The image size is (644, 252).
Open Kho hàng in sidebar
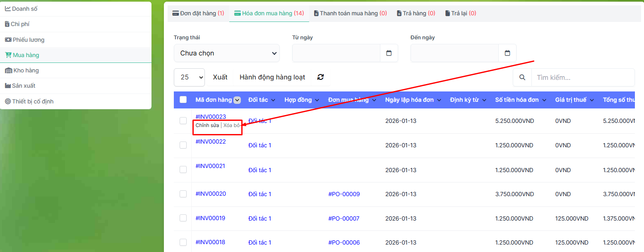(x=26, y=70)
